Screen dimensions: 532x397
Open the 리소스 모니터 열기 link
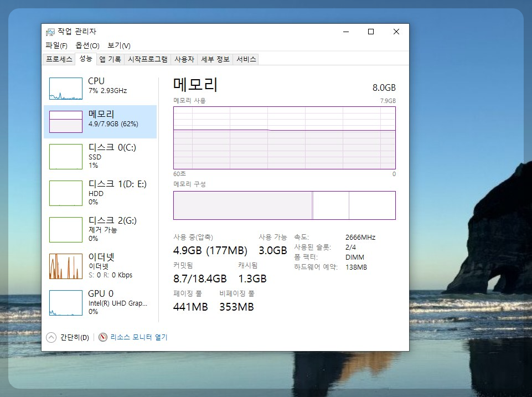tap(139, 337)
